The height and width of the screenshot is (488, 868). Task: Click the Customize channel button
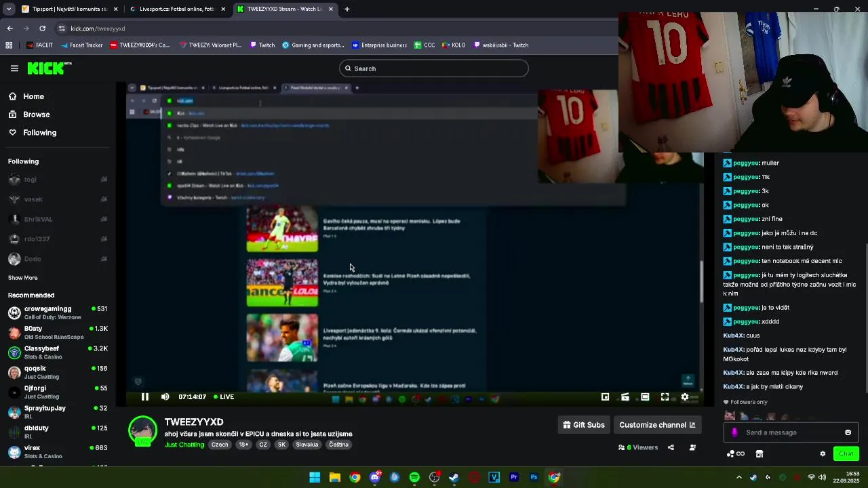pyautogui.click(x=657, y=425)
